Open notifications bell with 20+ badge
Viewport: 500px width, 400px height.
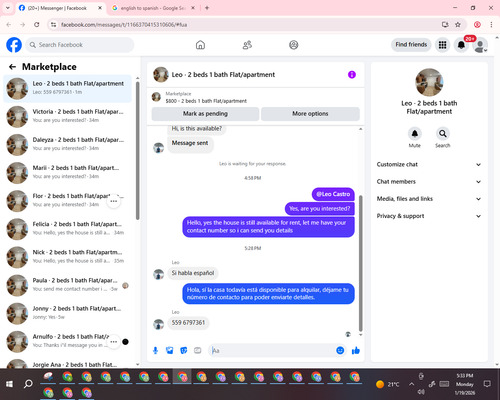461,45
